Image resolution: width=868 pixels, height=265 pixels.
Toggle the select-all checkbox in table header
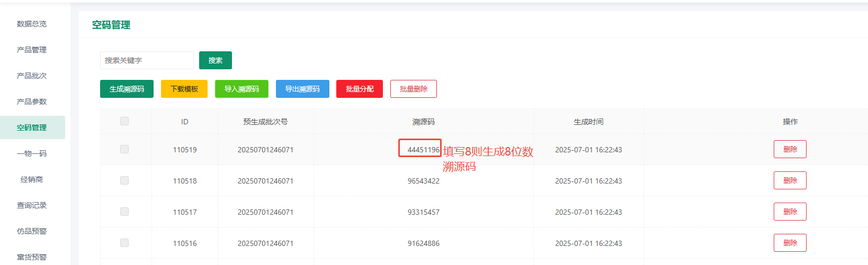(124, 121)
